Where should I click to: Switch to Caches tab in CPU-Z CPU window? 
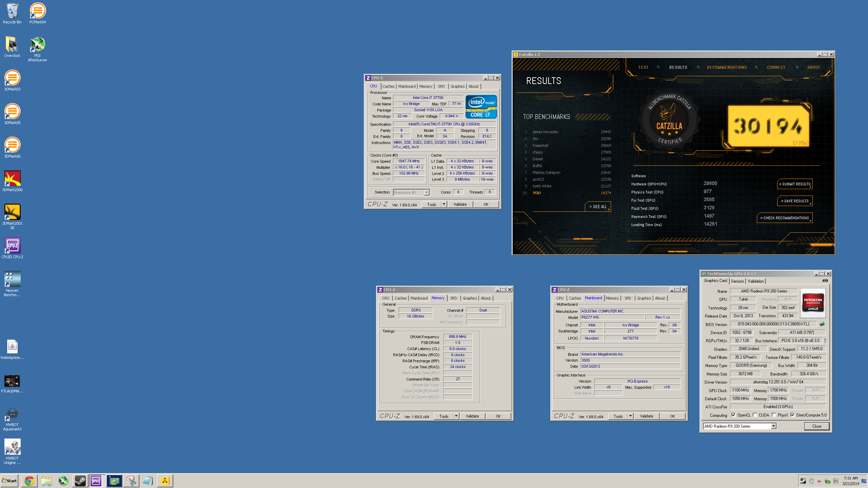[x=388, y=86]
